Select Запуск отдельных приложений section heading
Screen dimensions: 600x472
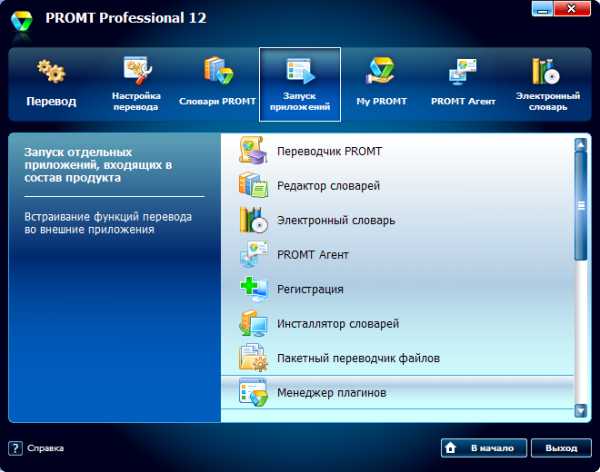pos(98,165)
